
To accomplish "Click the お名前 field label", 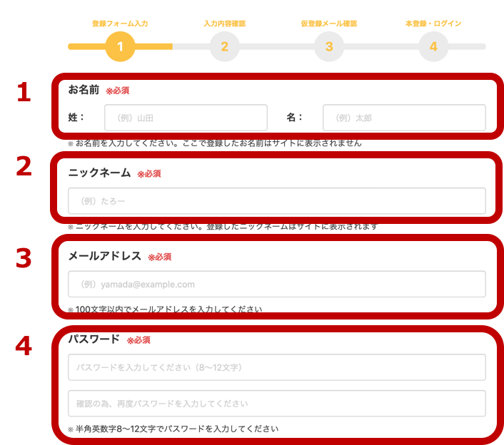I will 84,91.
